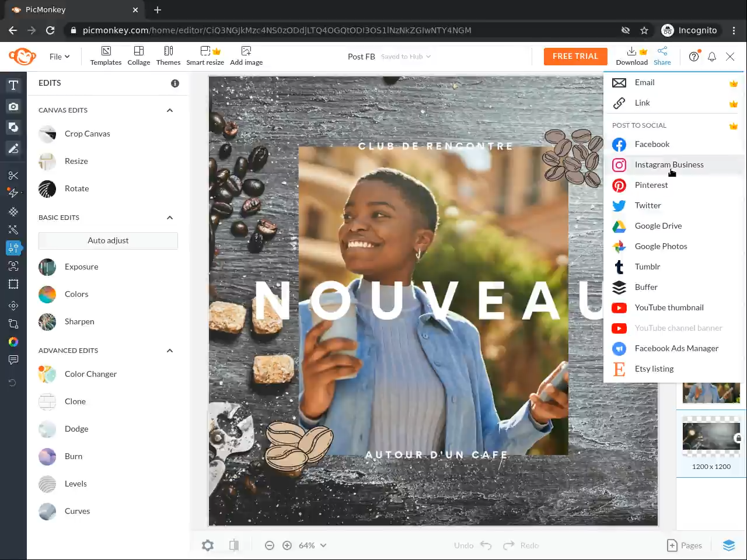Click the Download icon
Image resolution: width=747 pixels, height=560 pixels.
click(631, 56)
